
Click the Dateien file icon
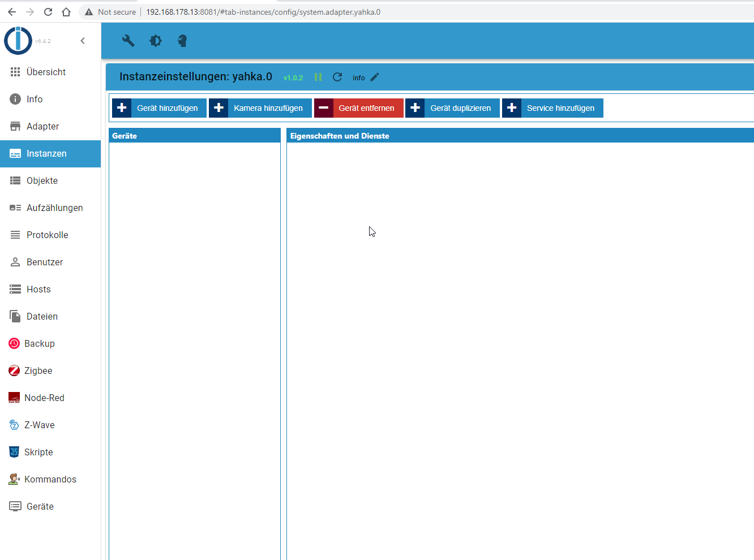[15, 316]
